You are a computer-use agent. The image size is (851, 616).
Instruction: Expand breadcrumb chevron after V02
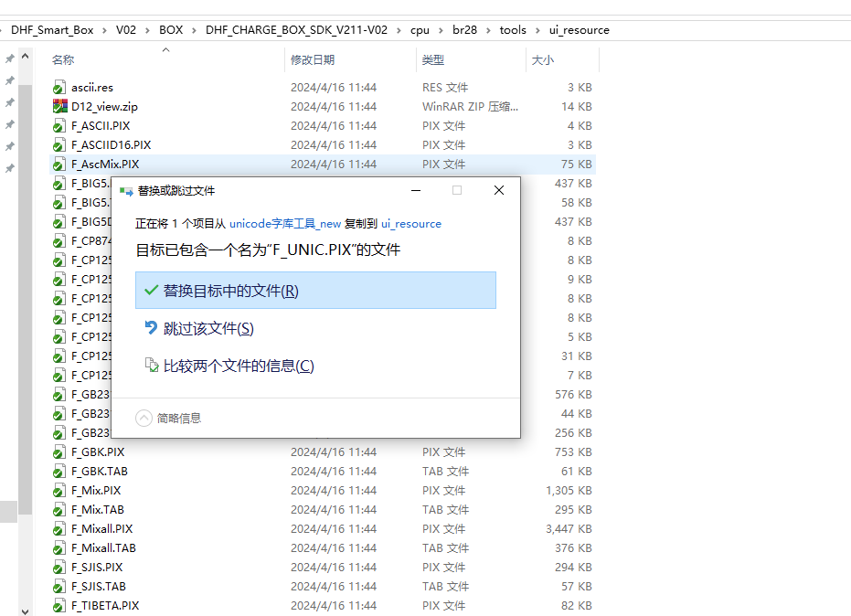click(147, 30)
